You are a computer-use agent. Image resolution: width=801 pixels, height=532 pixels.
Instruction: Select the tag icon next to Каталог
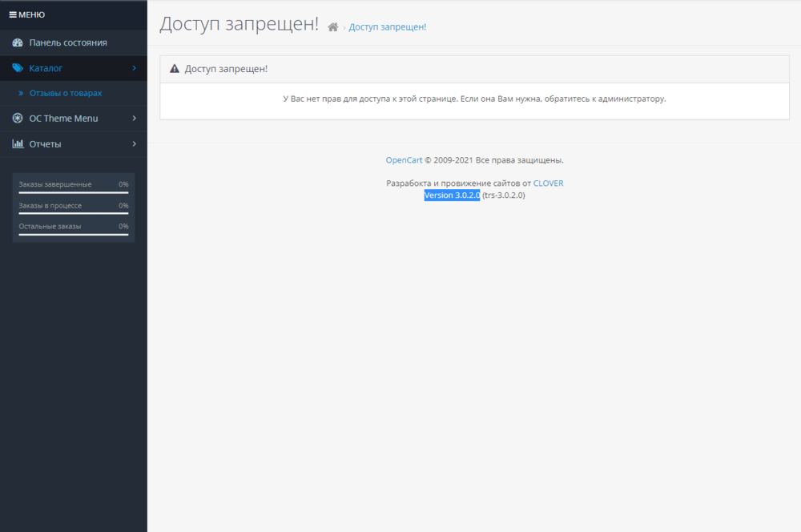click(x=18, y=68)
